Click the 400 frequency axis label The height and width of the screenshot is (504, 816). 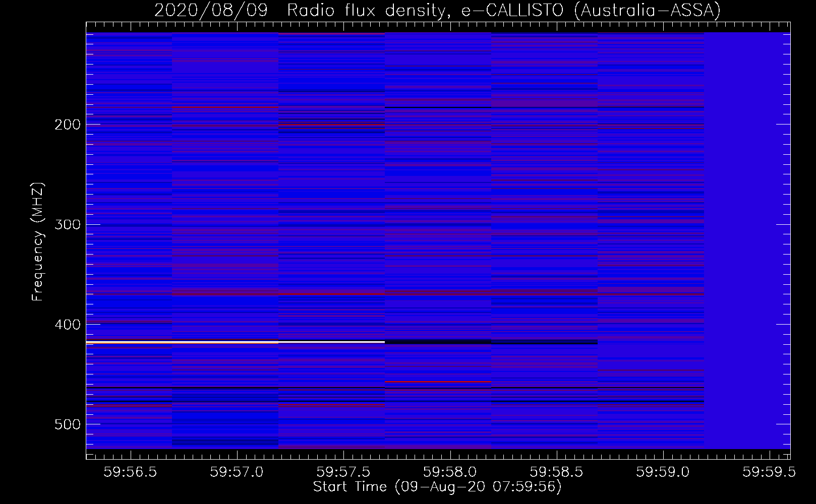(68, 325)
